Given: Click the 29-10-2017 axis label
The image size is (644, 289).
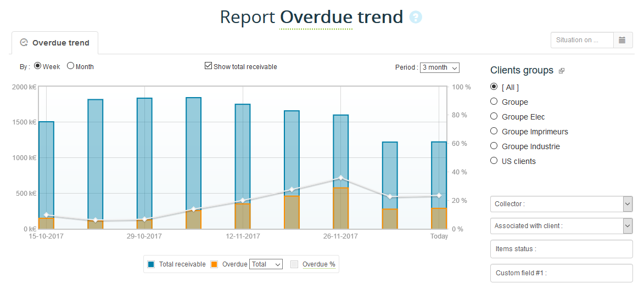Looking at the screenshot, I should 144,236.
